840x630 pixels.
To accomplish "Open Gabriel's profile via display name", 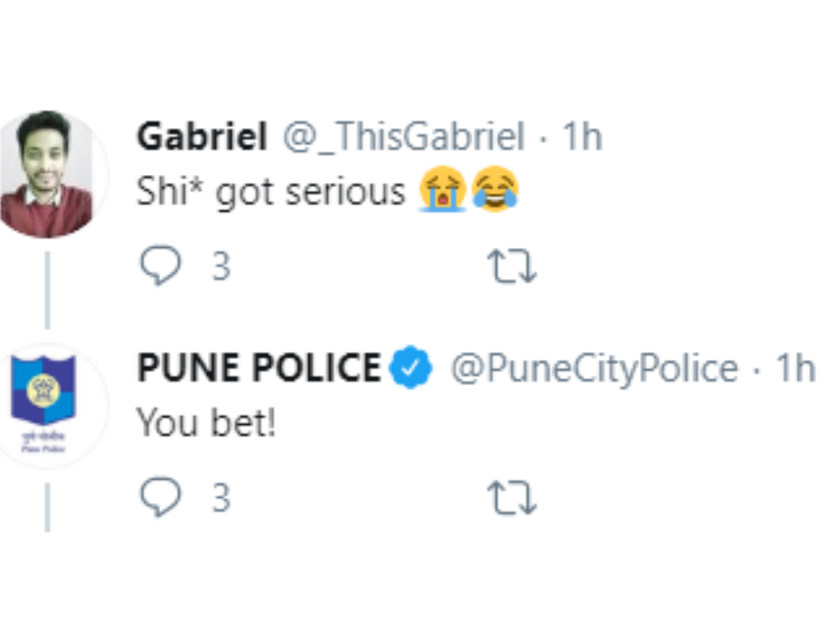I will (202, 137).
